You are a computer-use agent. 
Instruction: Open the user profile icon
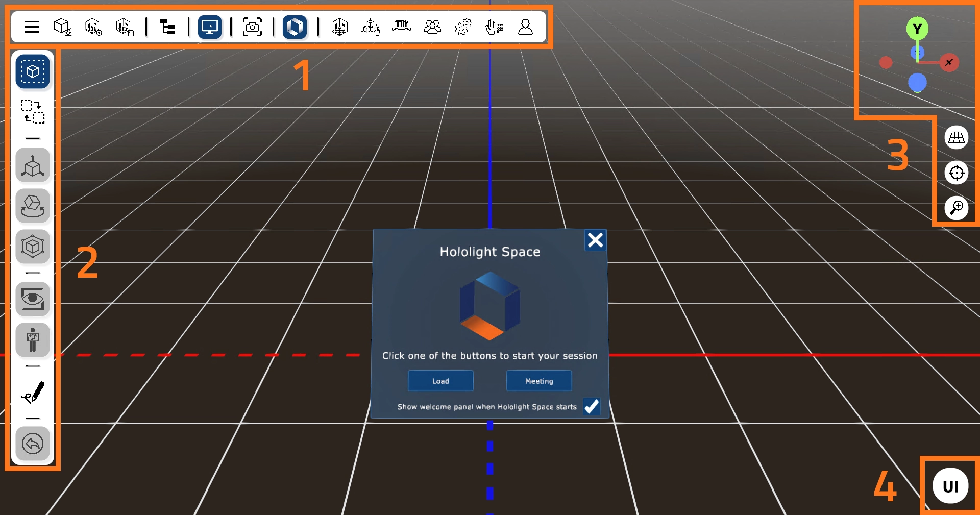click(x=525, y=27)
